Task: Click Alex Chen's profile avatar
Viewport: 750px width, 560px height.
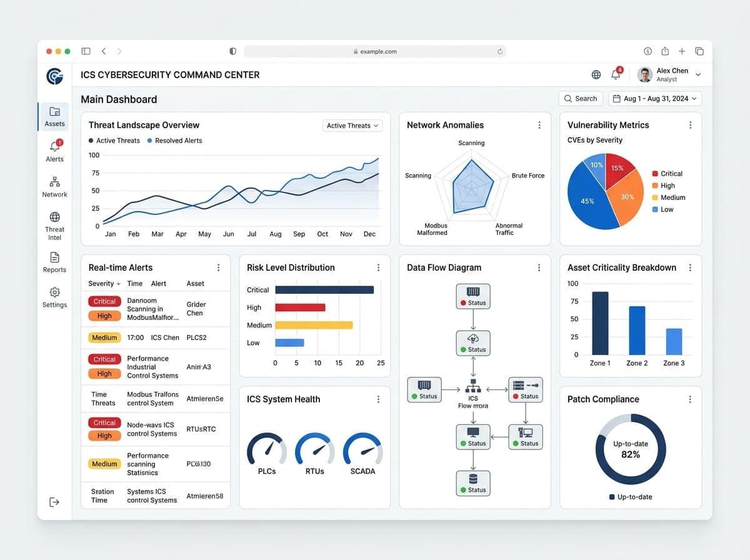Action: (x=644, y=75)
